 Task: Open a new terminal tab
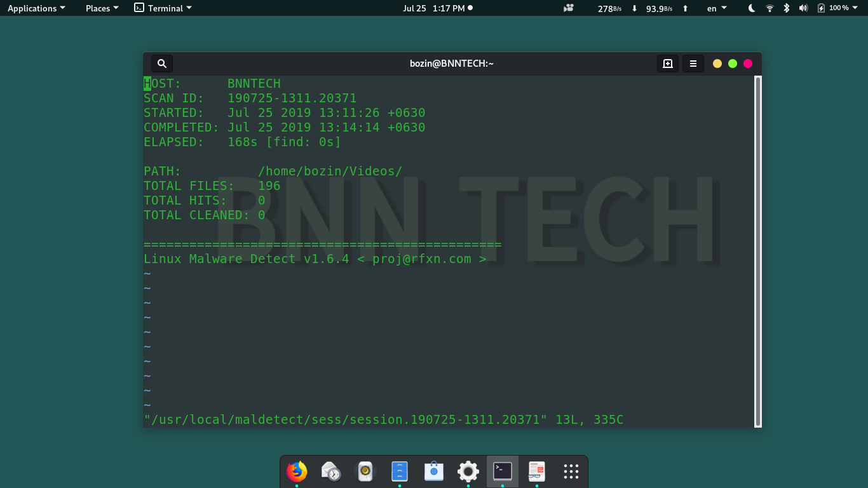pyautogui.click(x=667, y=64)
